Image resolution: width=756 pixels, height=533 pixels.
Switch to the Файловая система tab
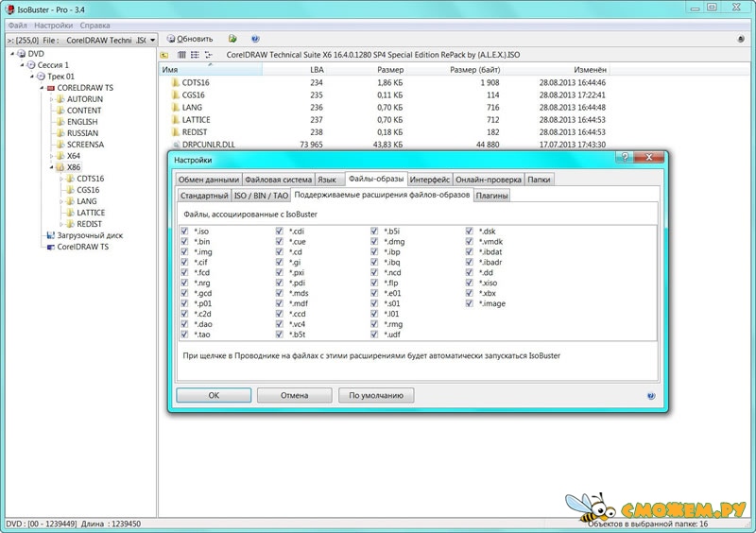(x=278, y=180)
